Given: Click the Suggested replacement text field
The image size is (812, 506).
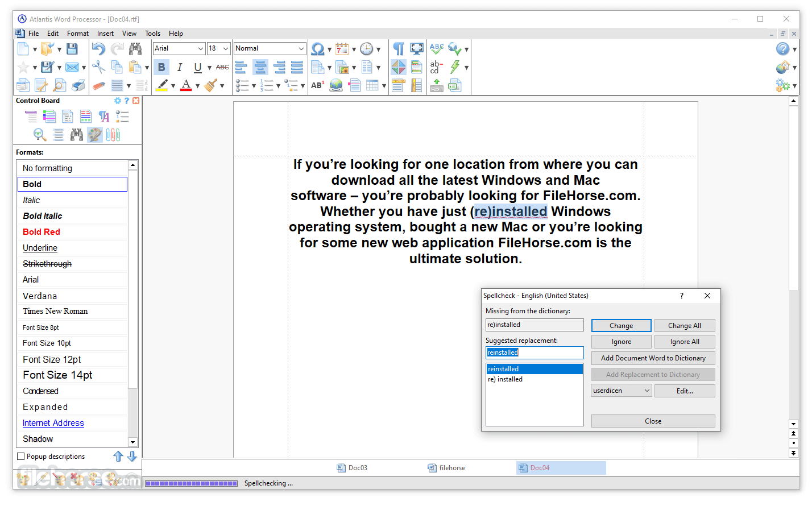Looking at the screenshot, I should 535,352.
